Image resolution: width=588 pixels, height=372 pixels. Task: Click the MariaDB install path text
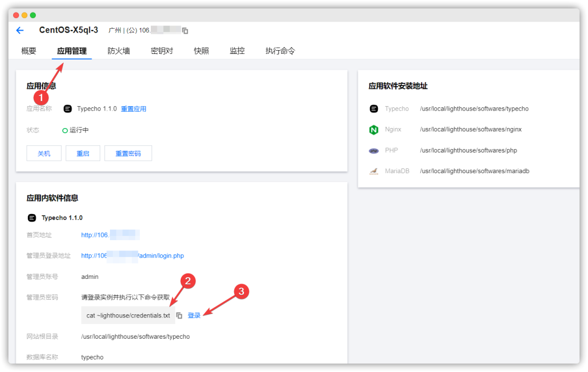tap(474, 171)
